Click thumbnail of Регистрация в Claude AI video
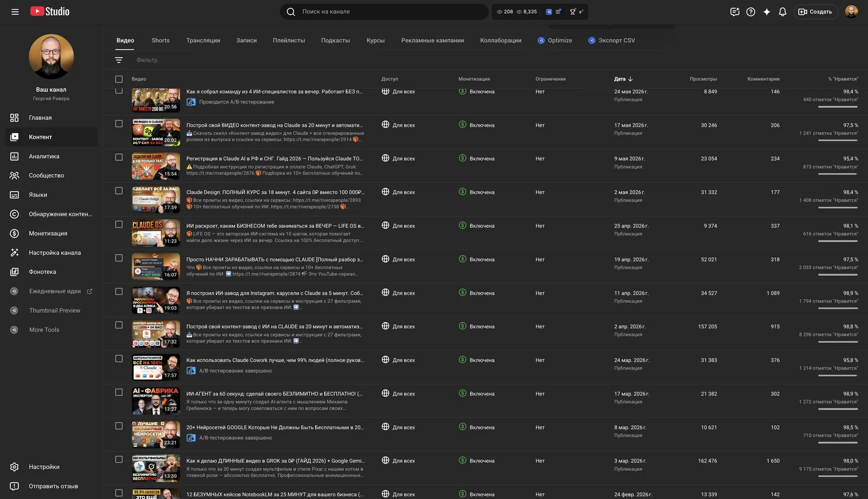 [156, 166]
